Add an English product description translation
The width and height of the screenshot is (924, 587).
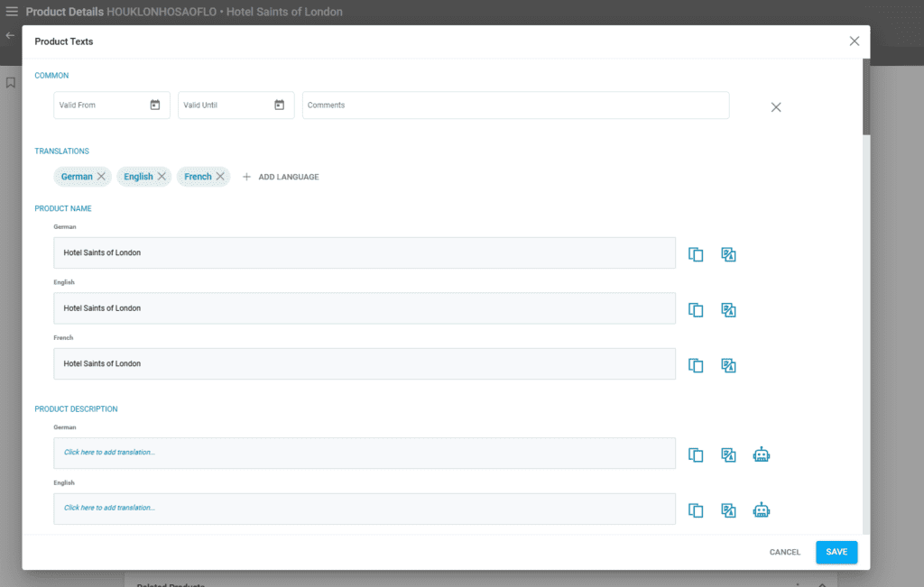[x=365, y=509]
